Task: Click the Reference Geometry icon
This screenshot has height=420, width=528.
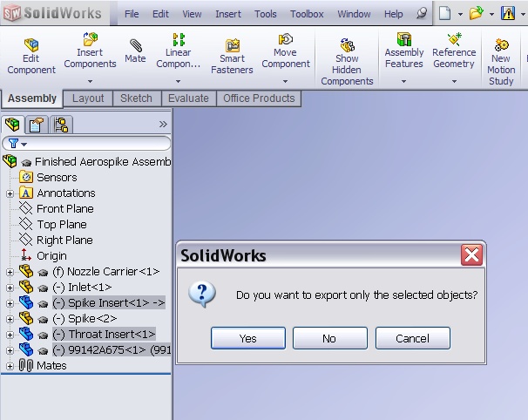Action: tap(454, 39)
